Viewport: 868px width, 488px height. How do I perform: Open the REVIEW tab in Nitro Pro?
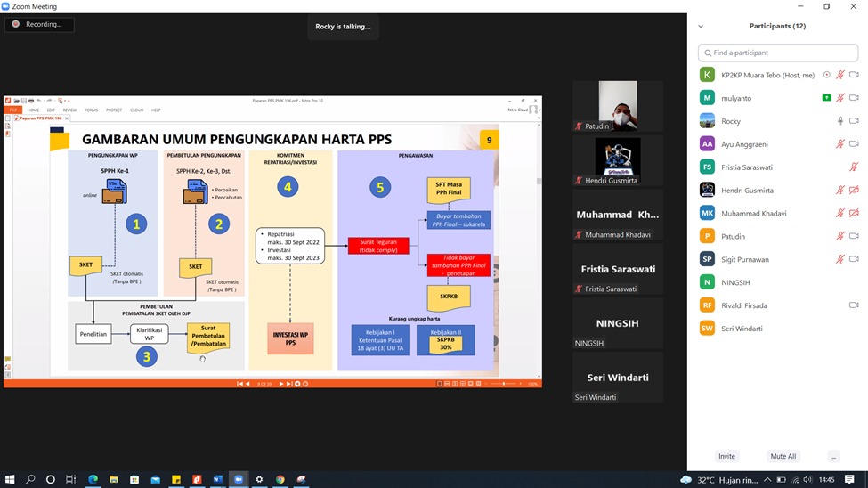click(69, 110)
